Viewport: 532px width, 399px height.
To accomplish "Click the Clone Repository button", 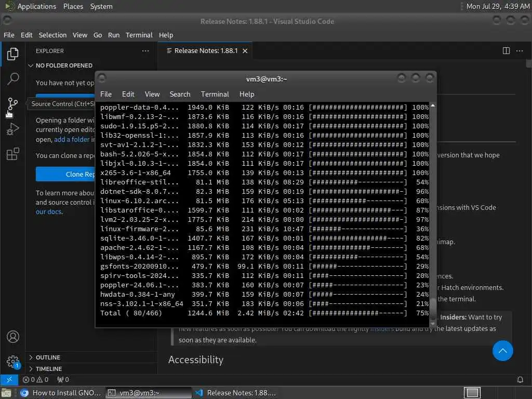I will point(65,174).
